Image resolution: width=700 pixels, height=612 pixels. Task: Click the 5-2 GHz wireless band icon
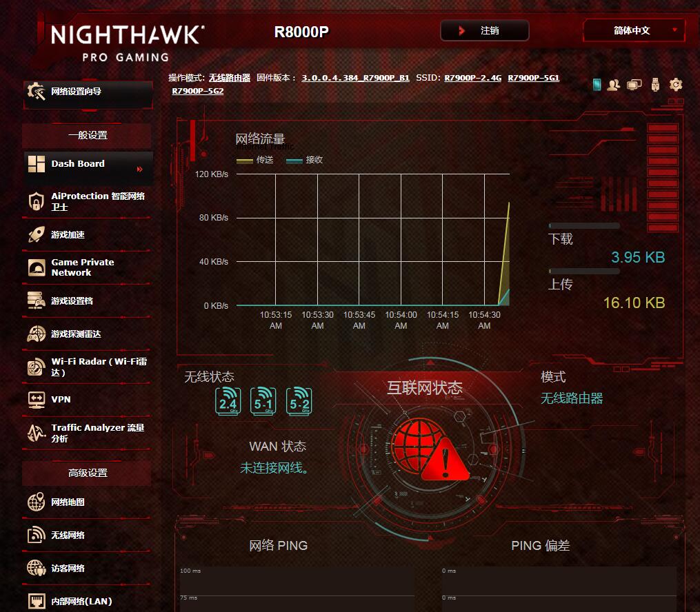pyautogui.click(x=299, y=401)
